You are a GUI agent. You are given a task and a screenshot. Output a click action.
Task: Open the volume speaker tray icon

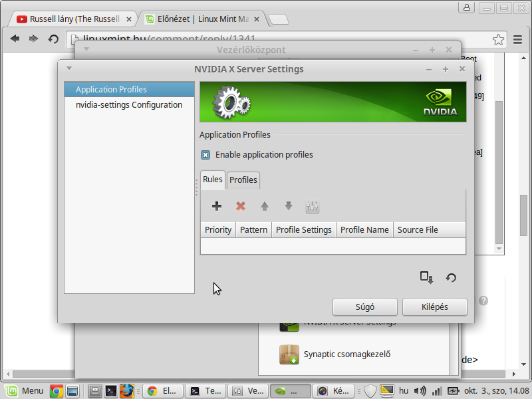(x=420, y=391)
